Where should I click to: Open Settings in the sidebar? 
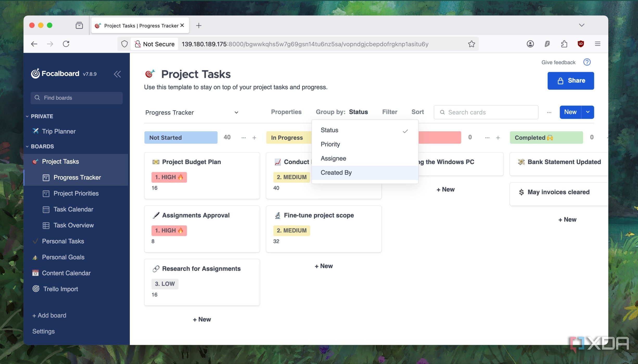[43, 331]
